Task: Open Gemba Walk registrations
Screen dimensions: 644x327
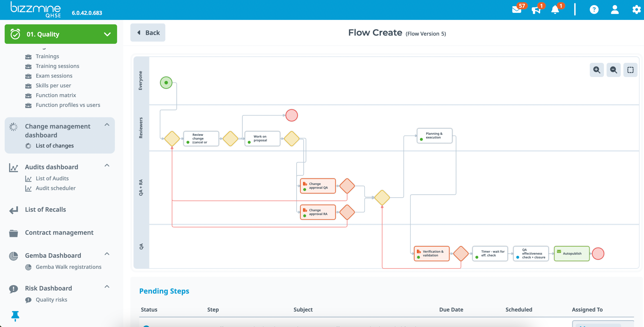Action: (x=69, y=267)
